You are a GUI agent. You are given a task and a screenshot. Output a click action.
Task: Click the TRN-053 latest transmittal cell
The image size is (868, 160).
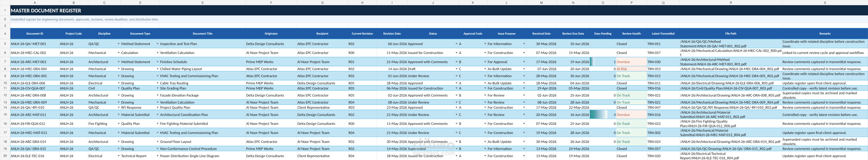(663, 69)
